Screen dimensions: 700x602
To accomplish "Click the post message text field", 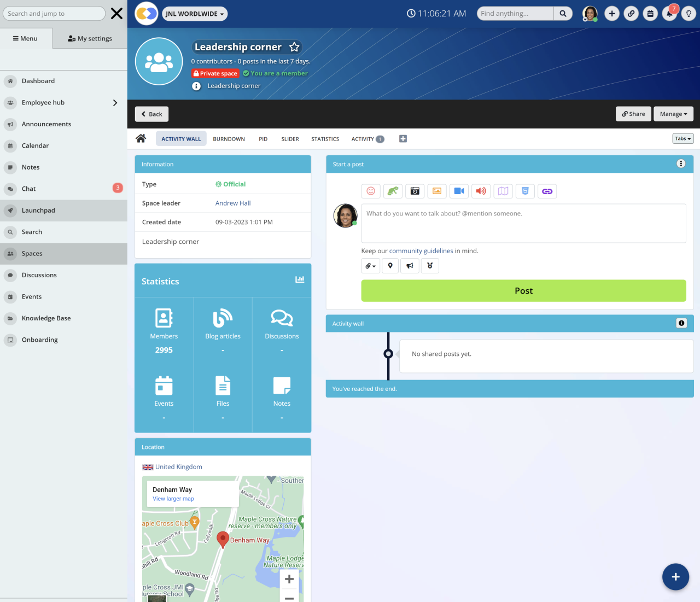I will coord(523,223).
